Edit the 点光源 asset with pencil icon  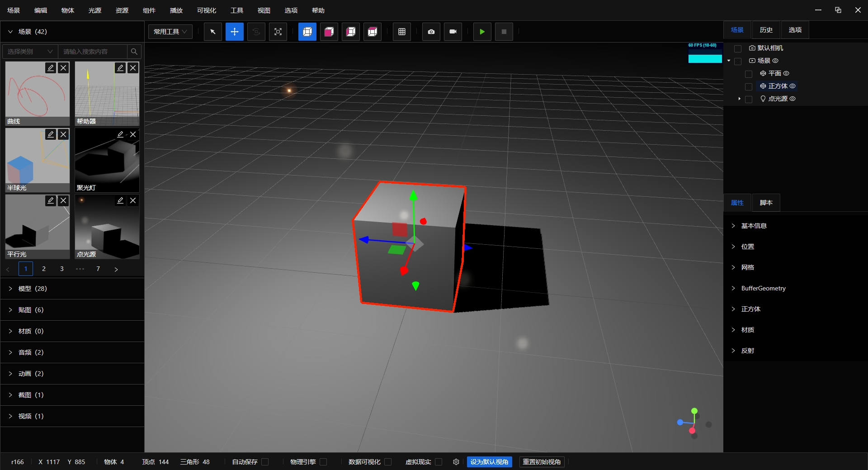120,200
